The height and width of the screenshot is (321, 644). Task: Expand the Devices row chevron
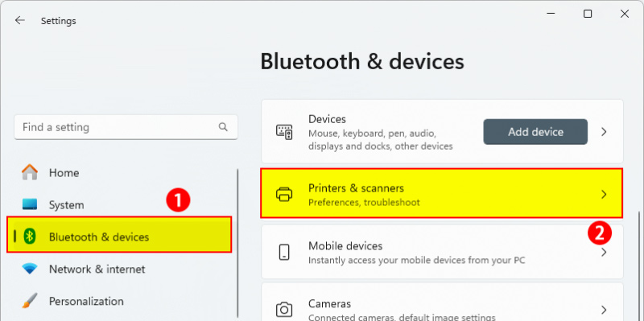[x=604, y=132]
